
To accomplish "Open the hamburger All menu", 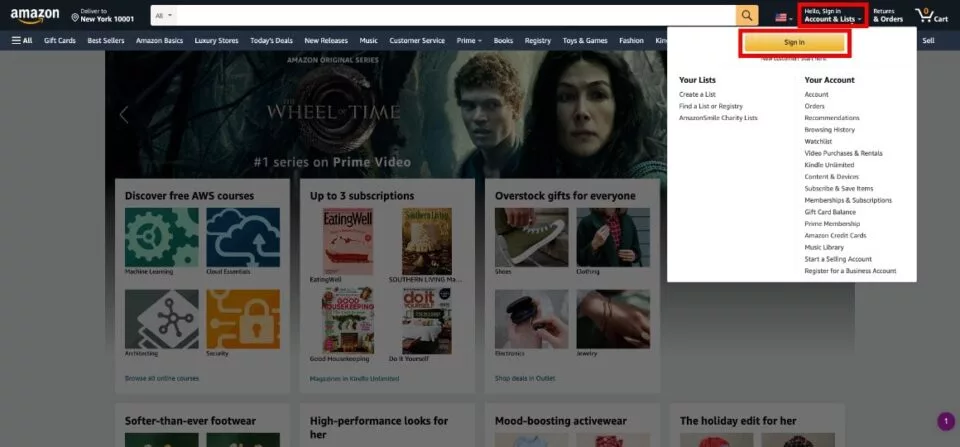I will pyautogui.click(x=21, y=41).
